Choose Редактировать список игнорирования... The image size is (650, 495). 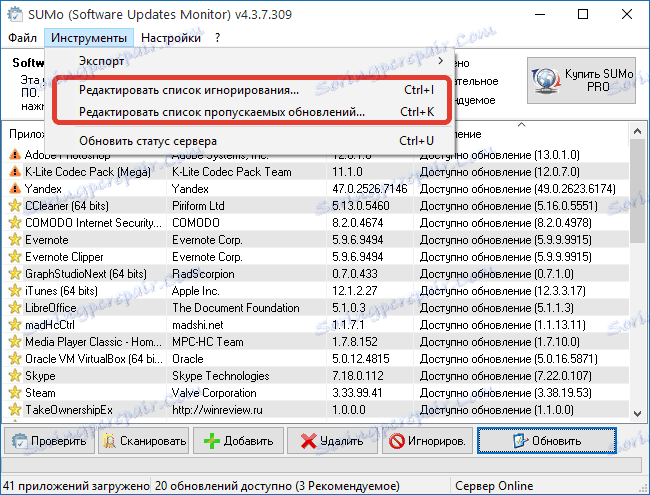(252, 90)
